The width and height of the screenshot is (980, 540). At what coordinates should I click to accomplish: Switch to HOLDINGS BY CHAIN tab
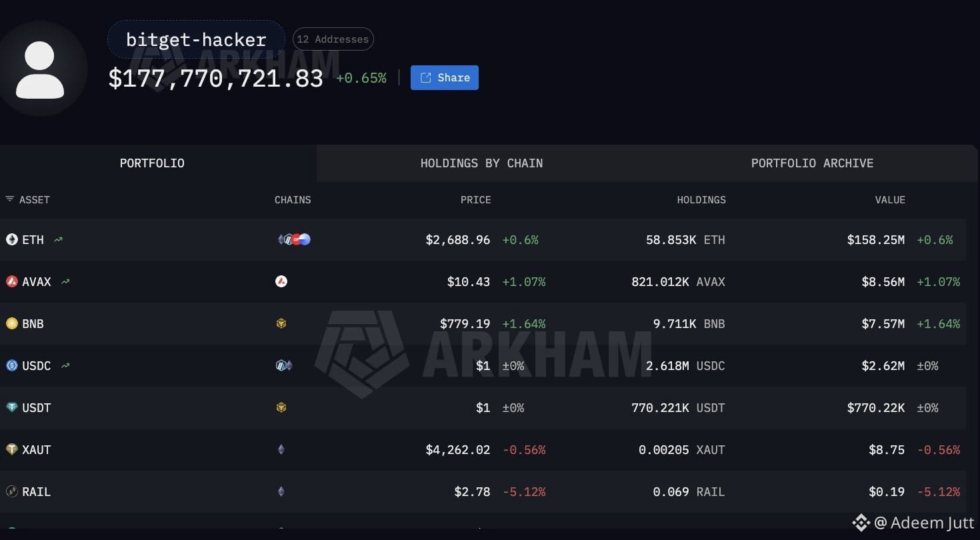tap(481, 163)
